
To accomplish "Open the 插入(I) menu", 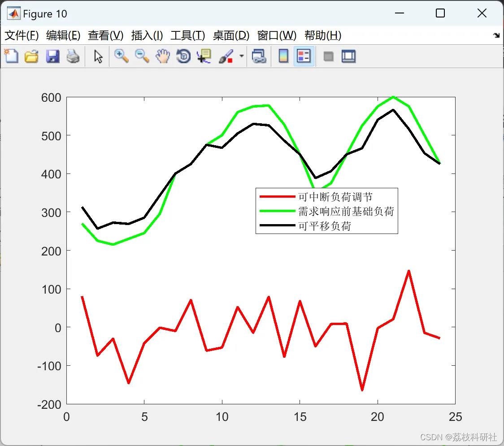I will tap(147, 35).
